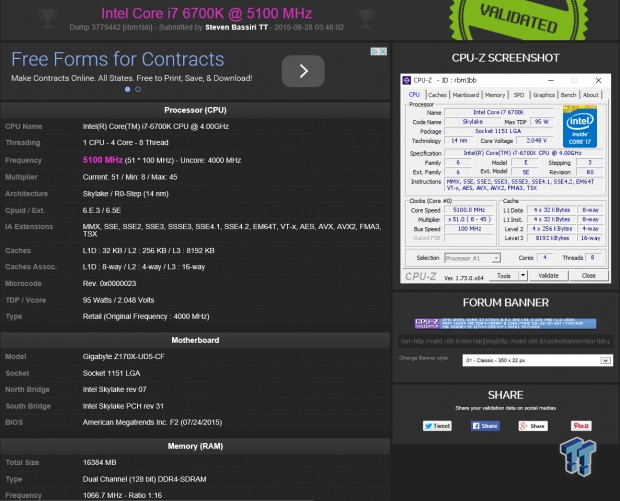This screenshot has width=620, height=501.
Task: Share validation via the Pin it button
Action: click(581, 426)
